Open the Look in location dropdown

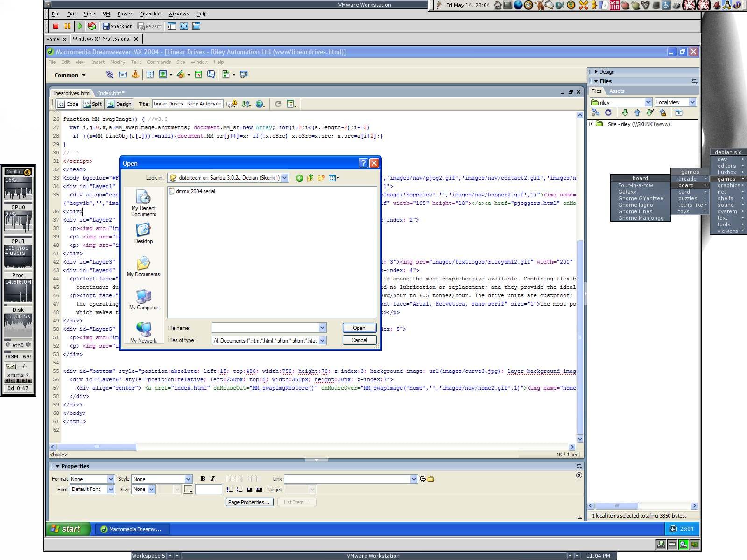pos(284,178)
